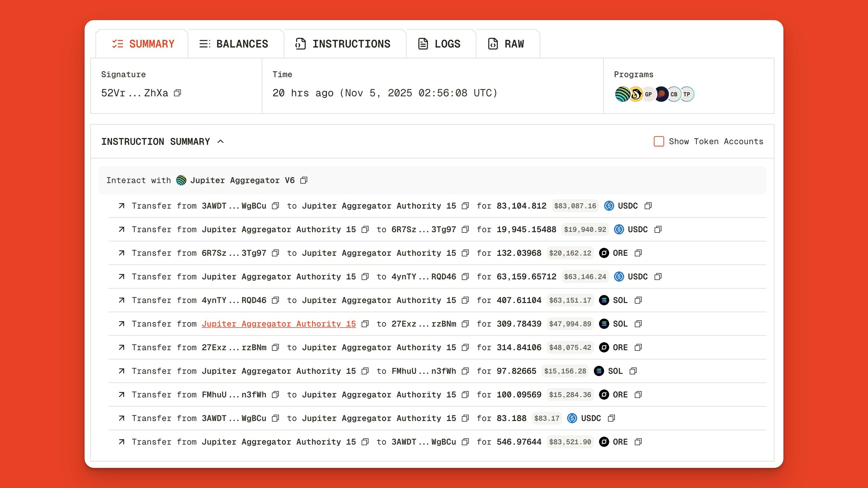Click the $83,087.16 USD value badge
Image resolution: width=868 pixels, height=488 pixels.
tap(575, 206)
